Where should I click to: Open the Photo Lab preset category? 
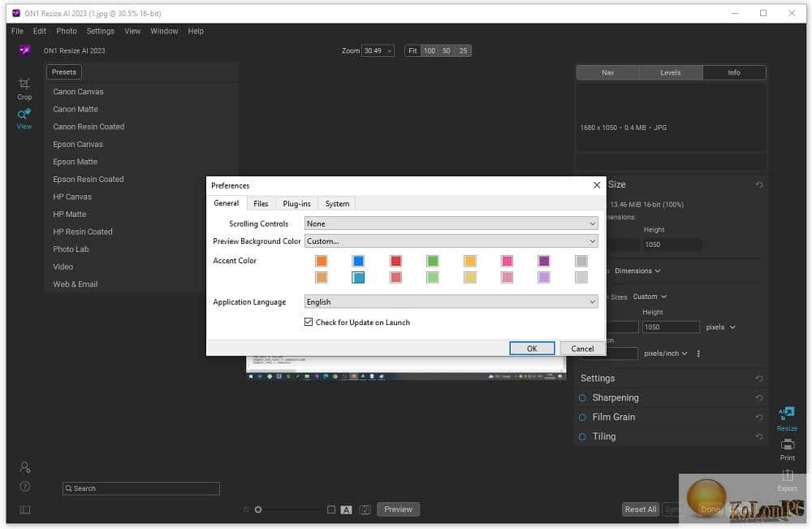[71, 249]
